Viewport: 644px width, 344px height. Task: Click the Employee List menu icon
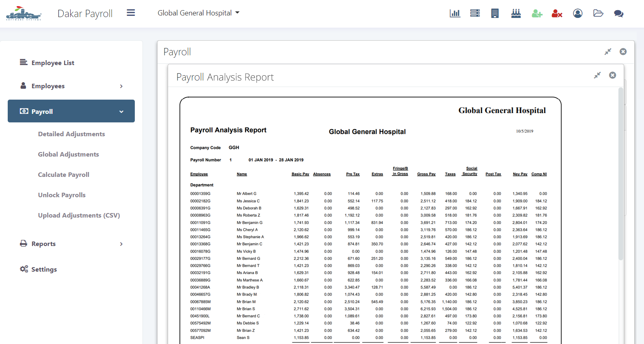click(24, 62)
